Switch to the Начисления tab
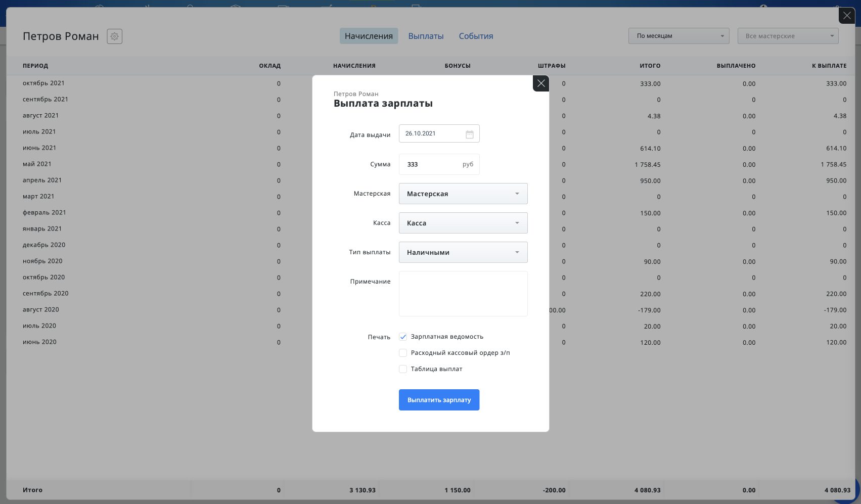This screenshot has height=504, width=861. point(369,36)
